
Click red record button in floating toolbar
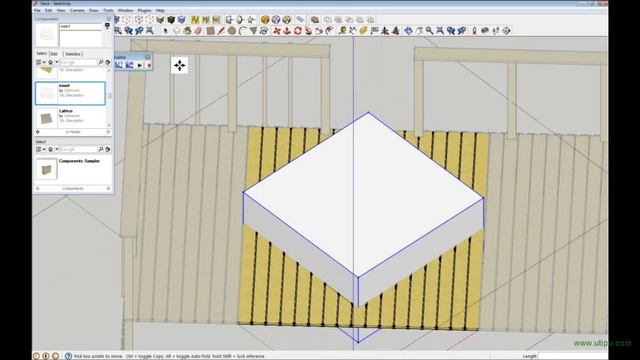coord(149,65)
